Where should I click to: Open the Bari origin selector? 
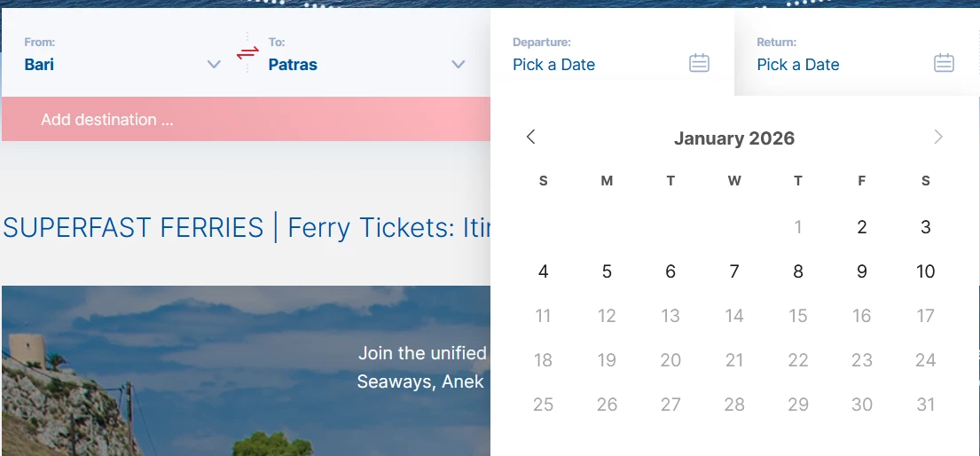[x=40, y=65]
